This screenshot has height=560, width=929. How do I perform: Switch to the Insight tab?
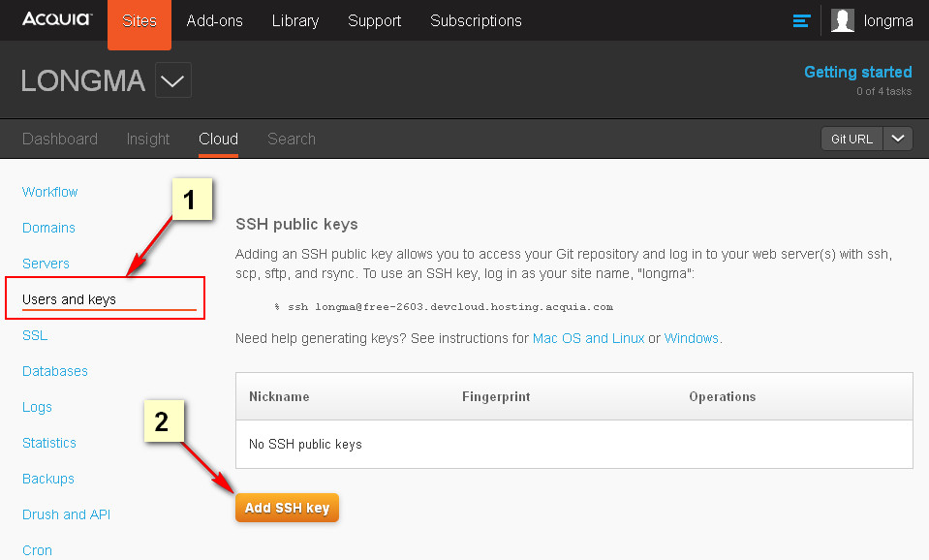point(148,139)
